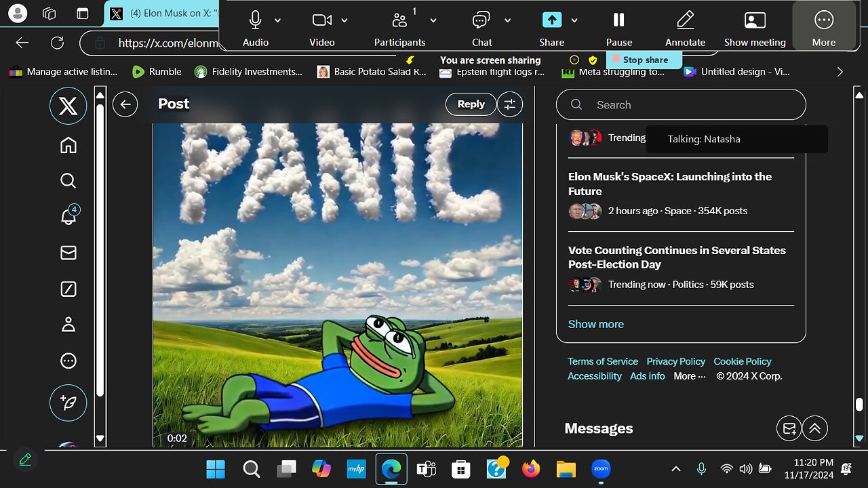Open Elon Musk's SpaceX trending topic
868x488 pixels.
681,195
